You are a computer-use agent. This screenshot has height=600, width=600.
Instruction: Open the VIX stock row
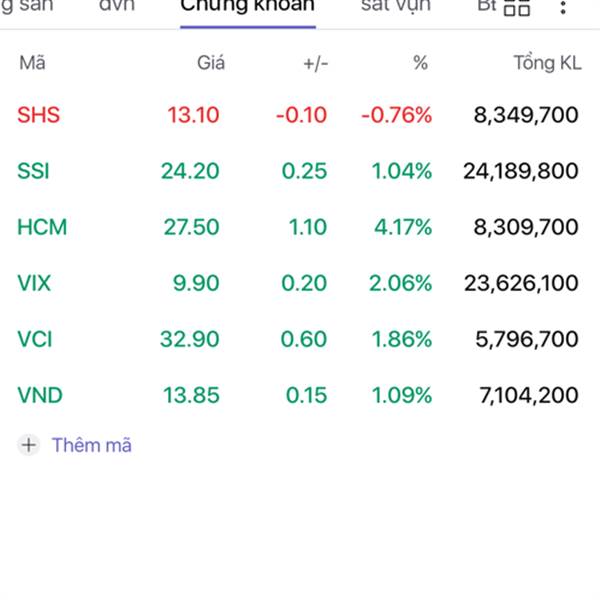coord(298,283)
